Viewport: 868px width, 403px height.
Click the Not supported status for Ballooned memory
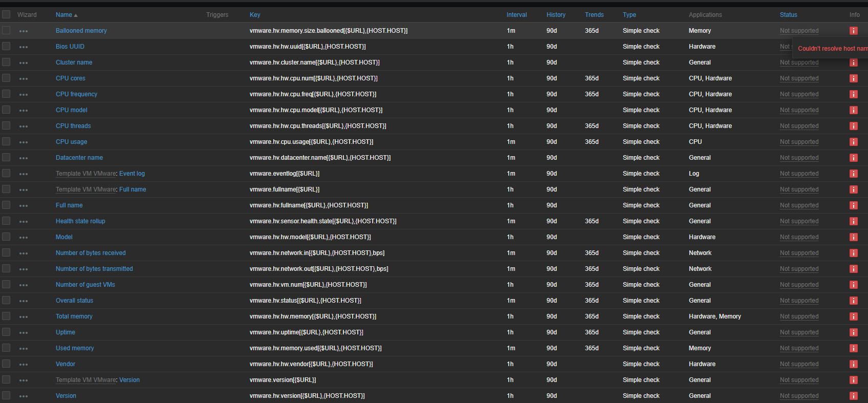click(x=799, y=31)
